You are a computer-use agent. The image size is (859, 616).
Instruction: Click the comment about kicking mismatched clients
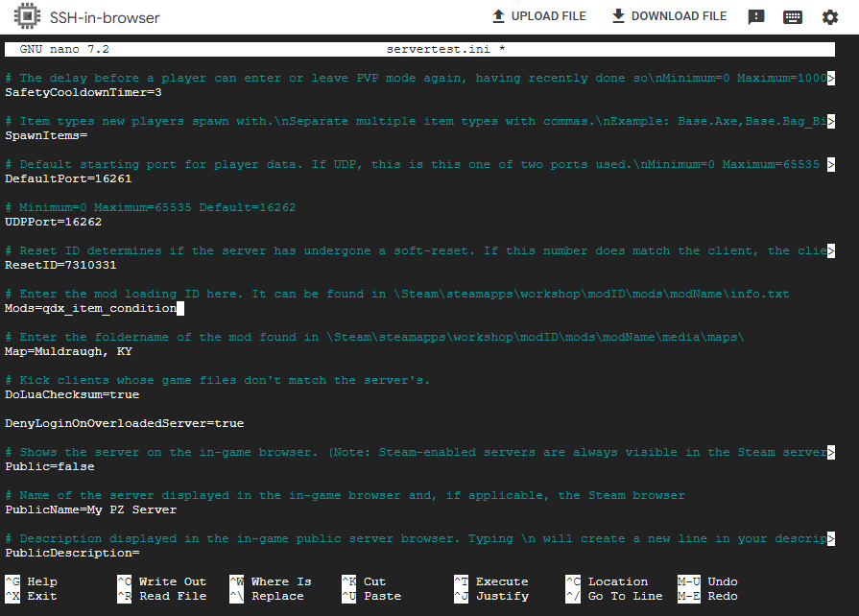pyautogui.click(x=218, y=381)
